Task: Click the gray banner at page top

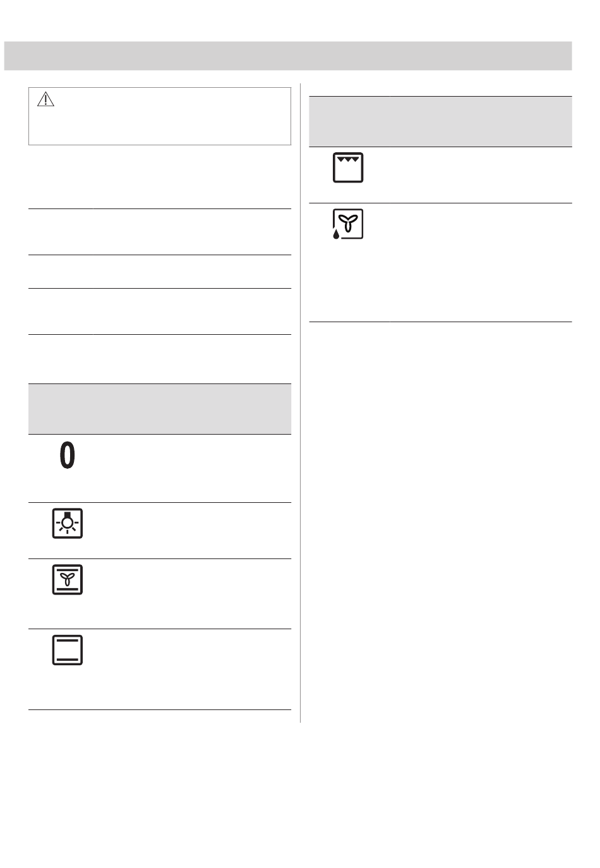Action: (288, 56)
